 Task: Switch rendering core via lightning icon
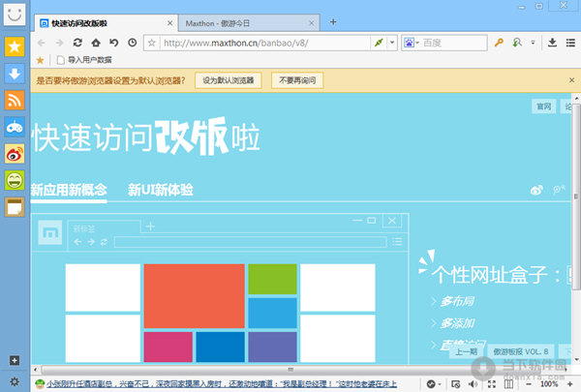tap(379, 43)
